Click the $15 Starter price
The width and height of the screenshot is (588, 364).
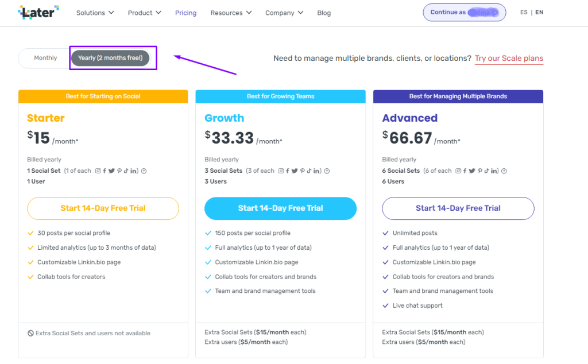tap(38, 138)
